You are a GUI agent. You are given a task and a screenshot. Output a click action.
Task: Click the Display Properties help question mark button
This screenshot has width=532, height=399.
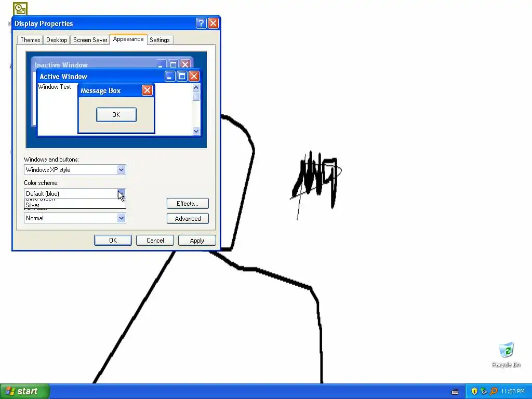click(201, 23)
